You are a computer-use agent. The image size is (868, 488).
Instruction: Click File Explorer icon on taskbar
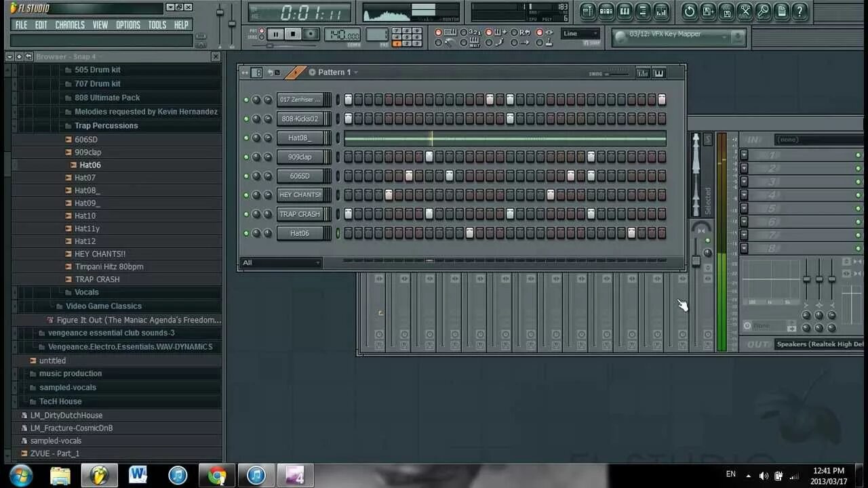pos(60,475)
